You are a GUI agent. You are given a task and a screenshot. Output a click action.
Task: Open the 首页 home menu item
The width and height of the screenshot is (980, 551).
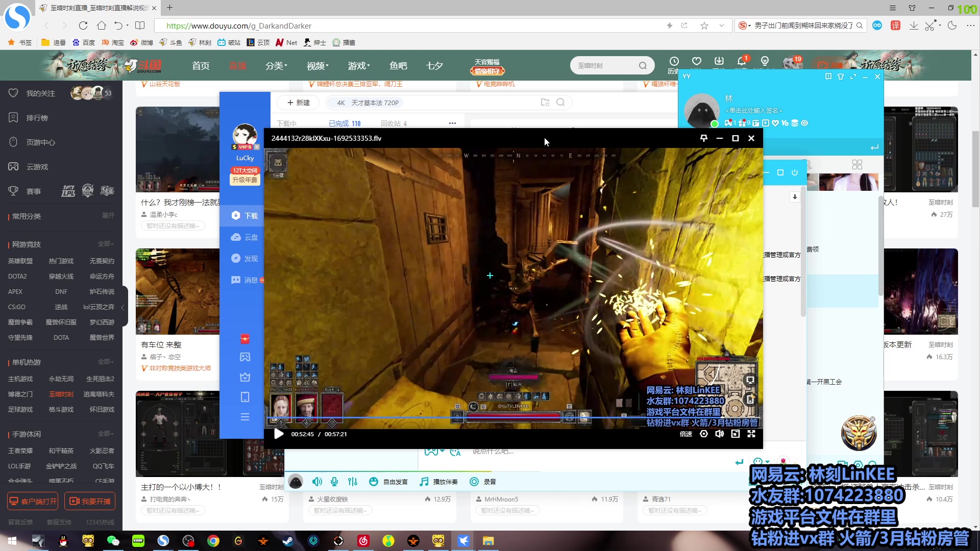click(201, 66)
